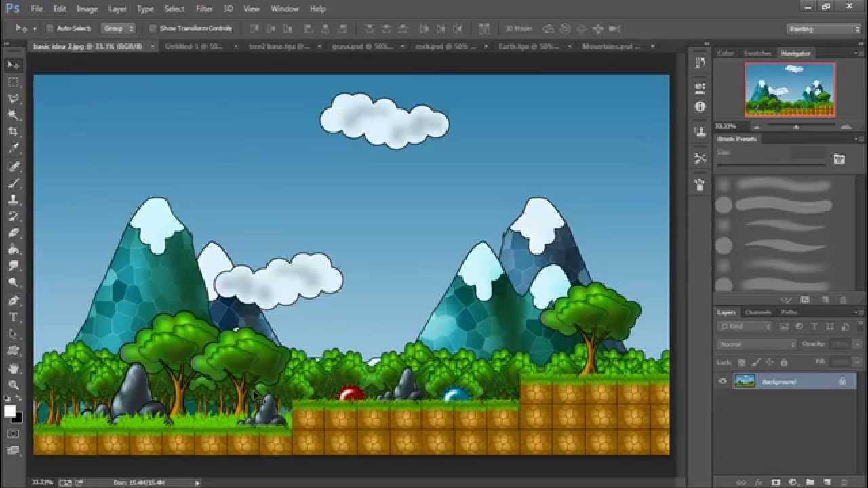The height and width of the screenshot is (488, 868).
Task: Open the File menu
Action: click(37, 9)
